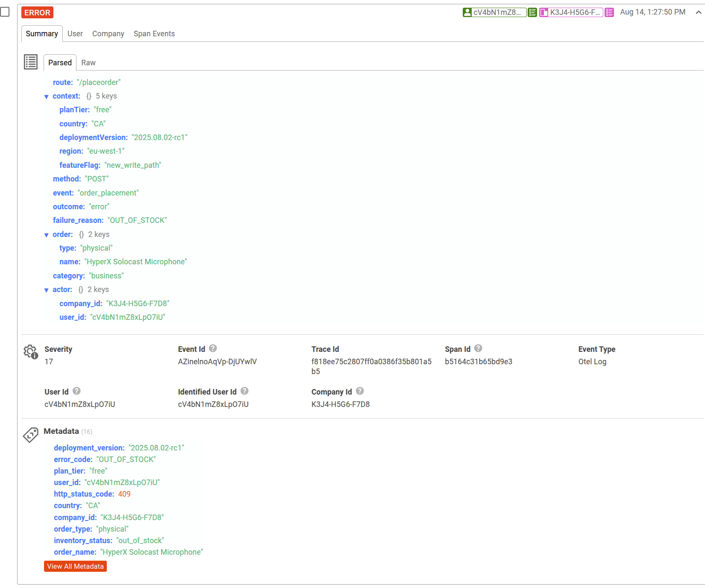The width and height of the screenshot is (705, 588).
Task: Click the green user events list icon
Action: click(532, 12)
